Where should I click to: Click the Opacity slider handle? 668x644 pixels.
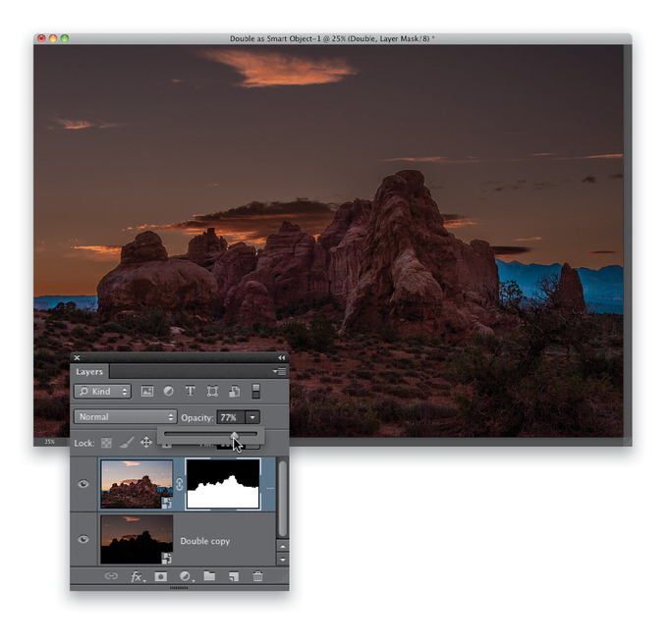235,435
